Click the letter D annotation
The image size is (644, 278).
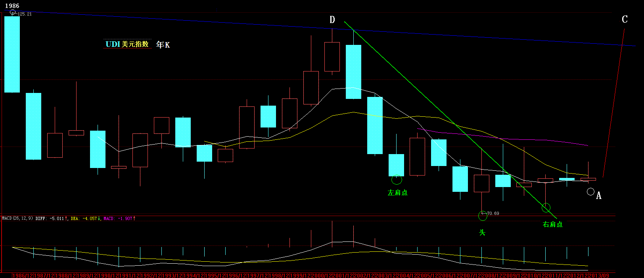[x=332, y=19]
